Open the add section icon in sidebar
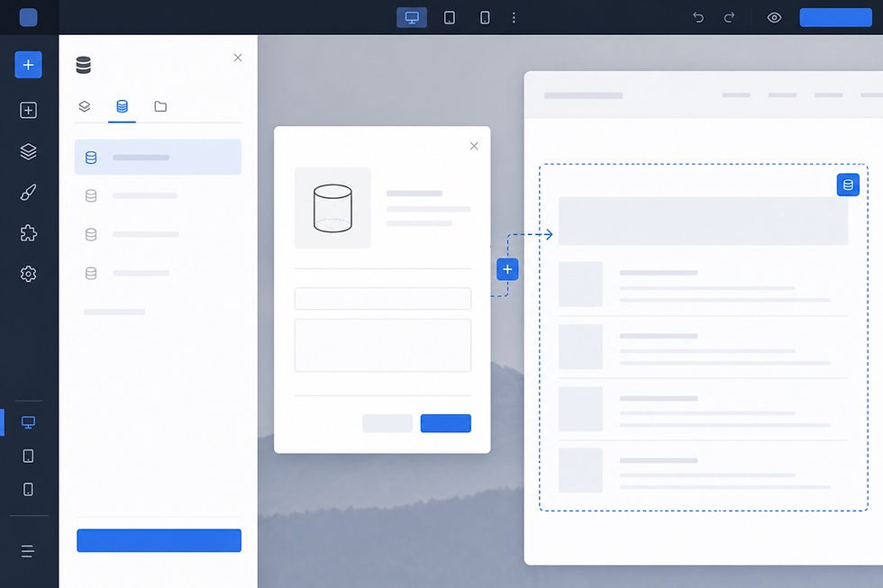 [28, 110]
